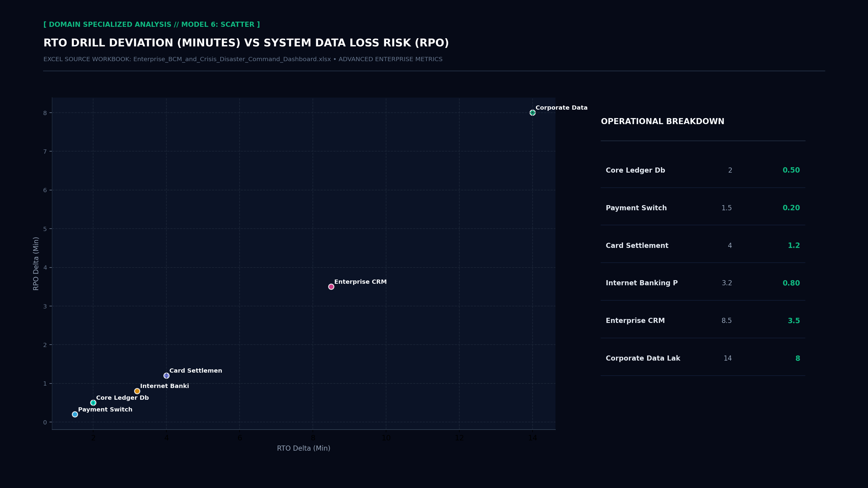
Task: Select the Enterprise CRM data point marker
Action: [331, 286]
